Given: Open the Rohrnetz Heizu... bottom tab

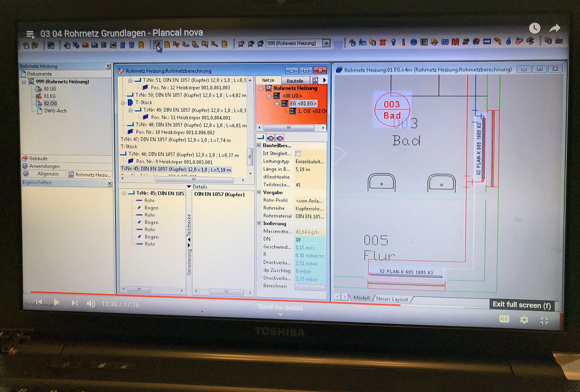Looking at the screenshot, I should (x=90, y=175).
